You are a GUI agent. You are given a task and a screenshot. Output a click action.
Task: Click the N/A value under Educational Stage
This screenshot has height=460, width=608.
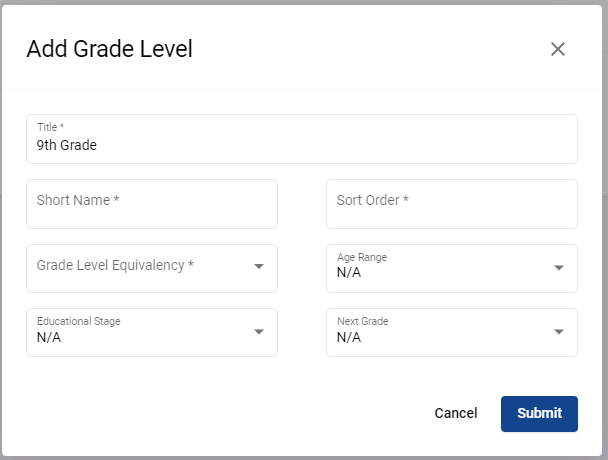(x=49, y=337)
